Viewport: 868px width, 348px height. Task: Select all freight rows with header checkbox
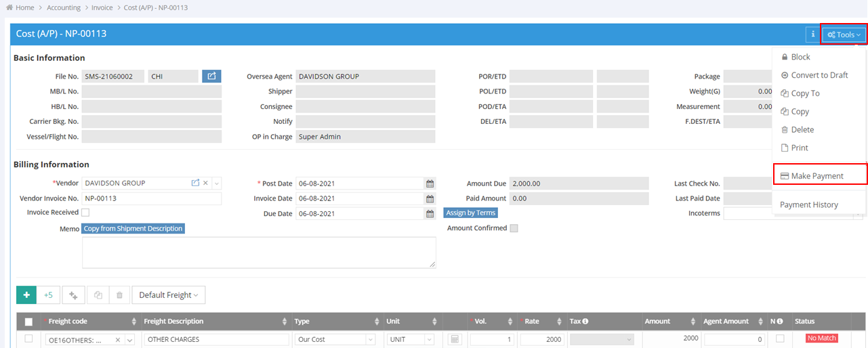click(28, 322)
